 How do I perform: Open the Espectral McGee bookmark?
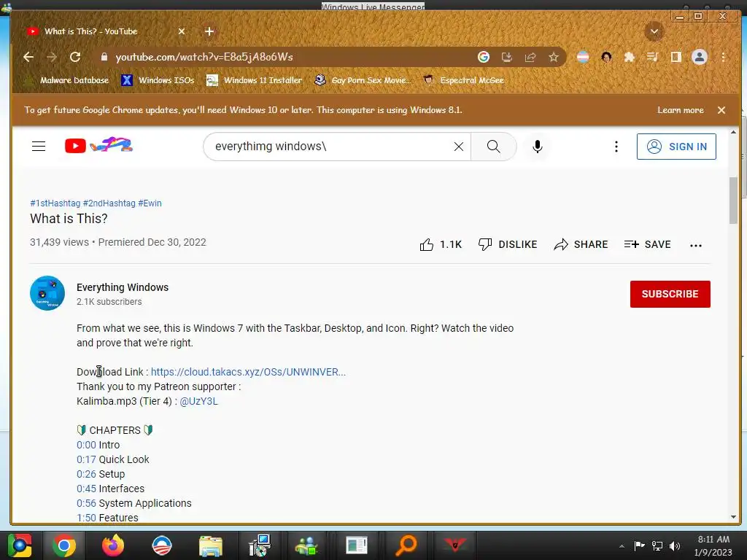[x=464, y=80]
